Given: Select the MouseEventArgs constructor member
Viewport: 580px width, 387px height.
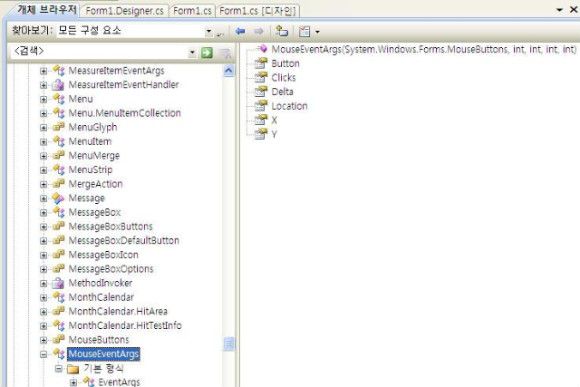Looking at the screenshot, I should click(x=424, y=49).
